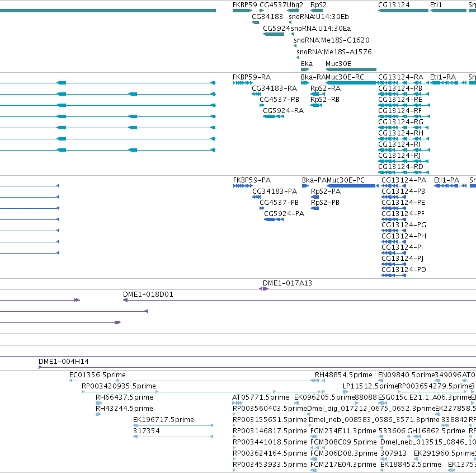Click the CG13124-PA protein label

point(404,180)
